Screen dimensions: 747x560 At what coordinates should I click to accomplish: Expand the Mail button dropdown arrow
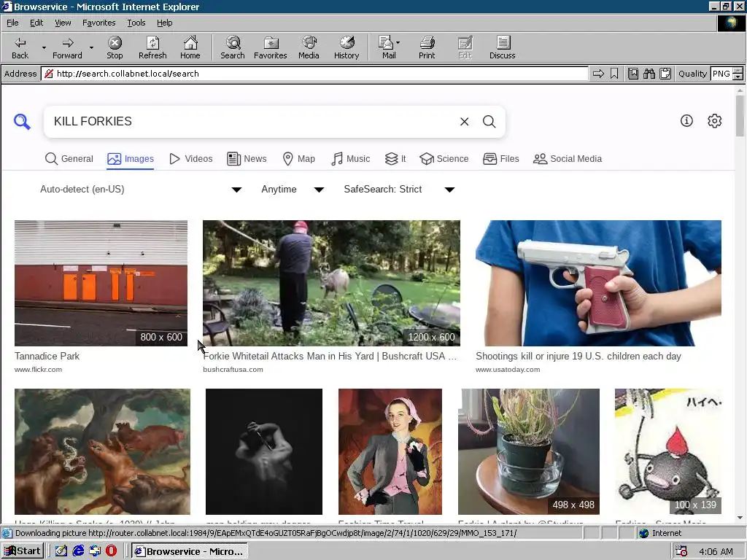[x=398, y=42]
